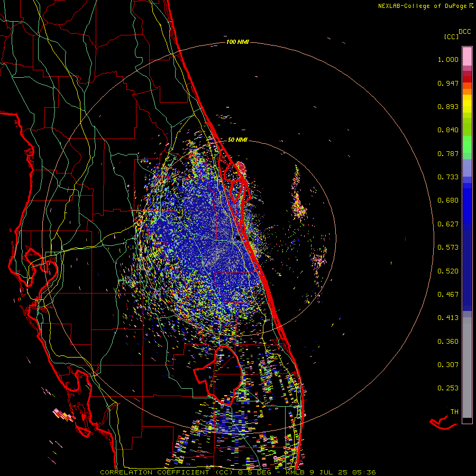Click the 0.627 scale value
The height and width of the screenshot is (476, 476).
coord(448,224)
